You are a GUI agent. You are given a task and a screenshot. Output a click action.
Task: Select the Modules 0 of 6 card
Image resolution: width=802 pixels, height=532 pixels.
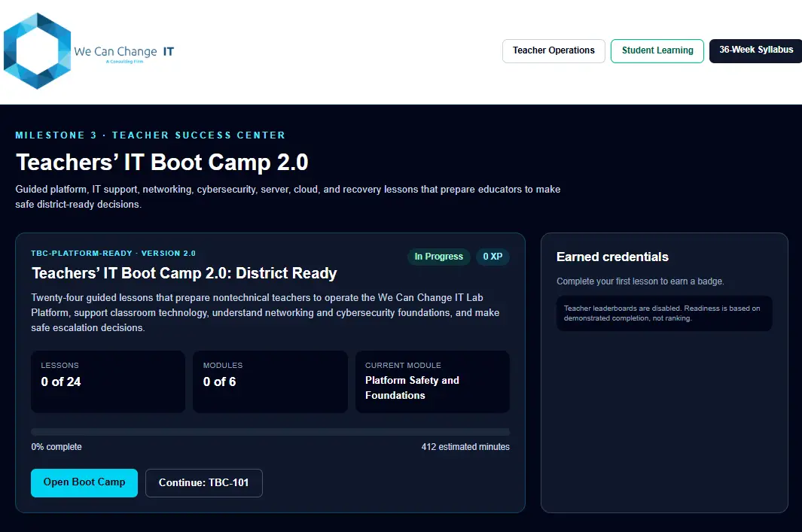(270, 382)
